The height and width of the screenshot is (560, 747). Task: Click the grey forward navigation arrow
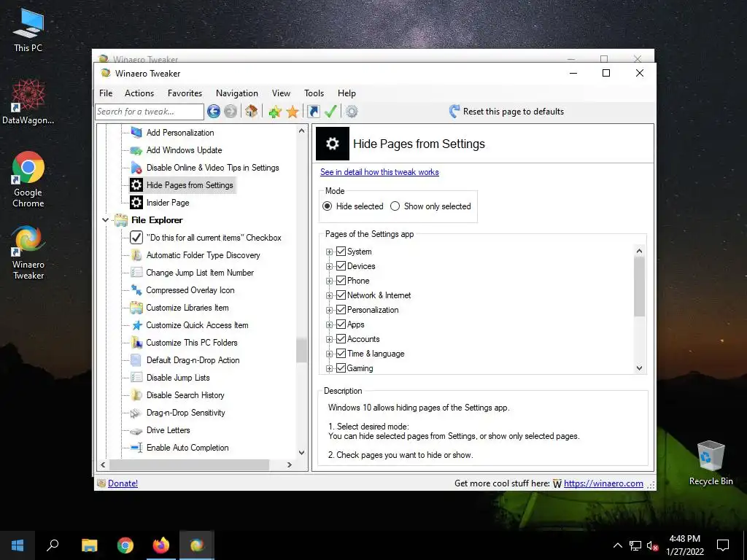click(231, 112)
